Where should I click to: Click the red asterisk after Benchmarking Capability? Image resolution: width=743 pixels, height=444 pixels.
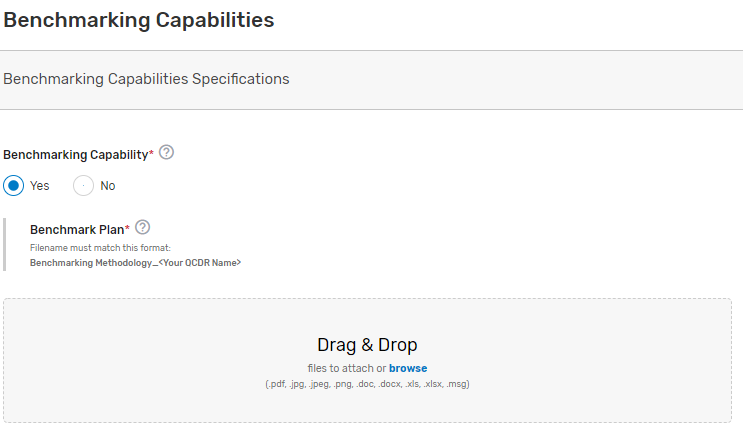pos(151,154)
